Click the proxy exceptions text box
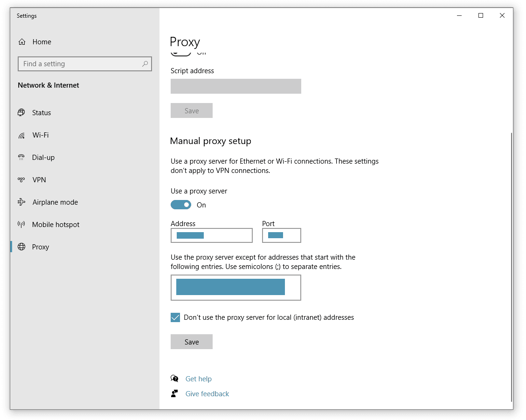The height and width of the screenshot is (420, 526). pos(236,288)
